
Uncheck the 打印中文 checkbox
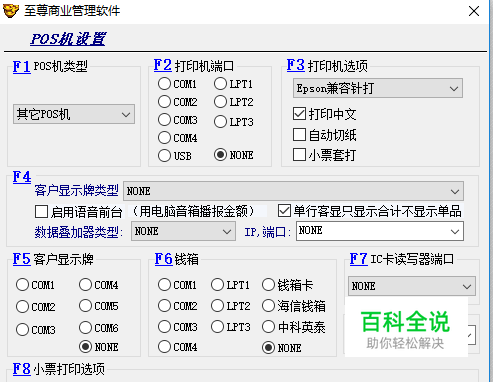point(299,114)
